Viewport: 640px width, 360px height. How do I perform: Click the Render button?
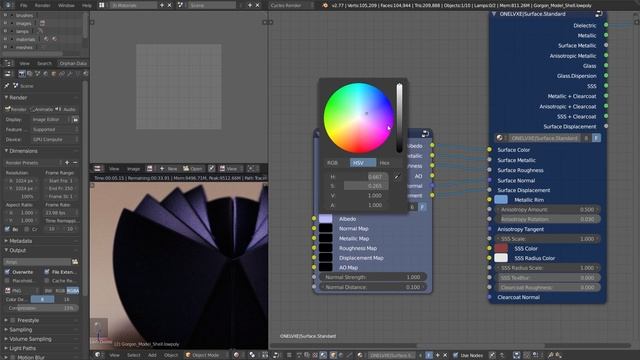pyautogui.click(x=16, y=109)
